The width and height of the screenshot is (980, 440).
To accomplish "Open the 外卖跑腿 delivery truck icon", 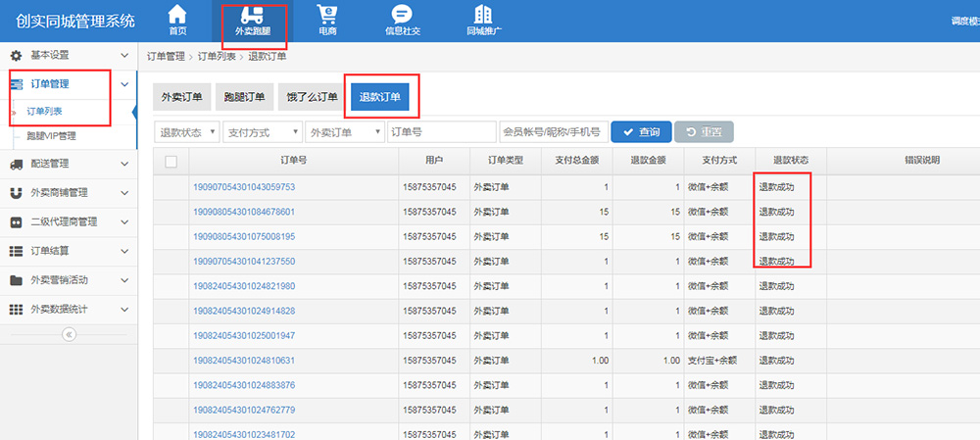I will (253, 16).
